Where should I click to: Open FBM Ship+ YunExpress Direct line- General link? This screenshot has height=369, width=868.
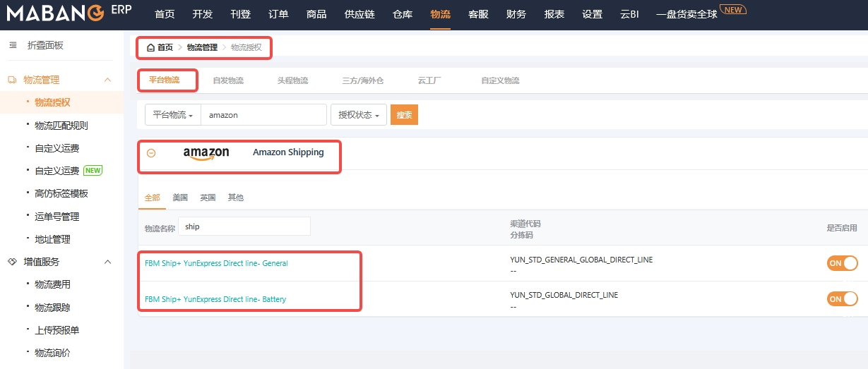(x=216, y=263)
